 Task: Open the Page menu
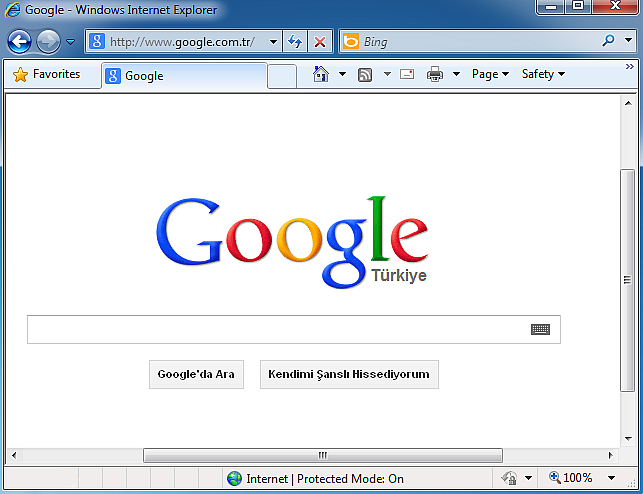[489, 74]
